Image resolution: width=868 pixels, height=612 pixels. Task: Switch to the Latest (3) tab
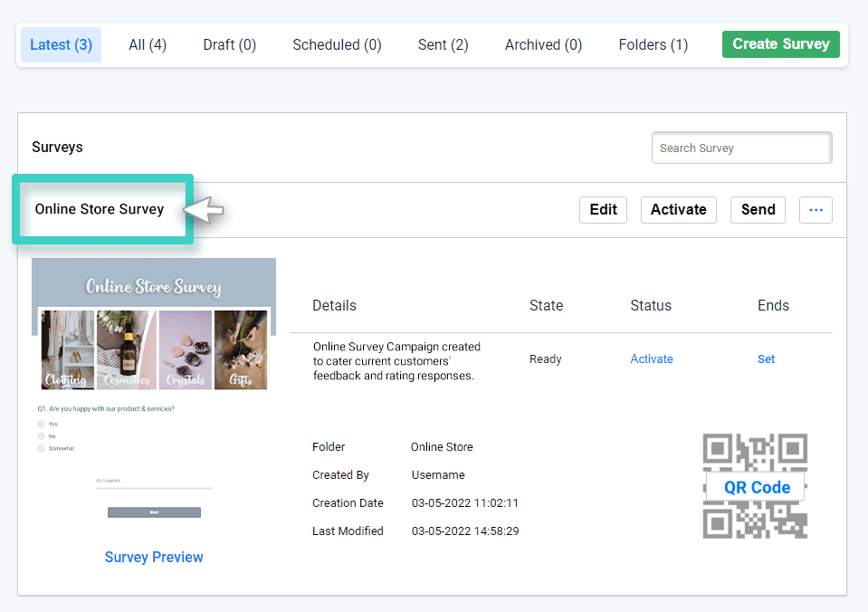tap(61, 44)
